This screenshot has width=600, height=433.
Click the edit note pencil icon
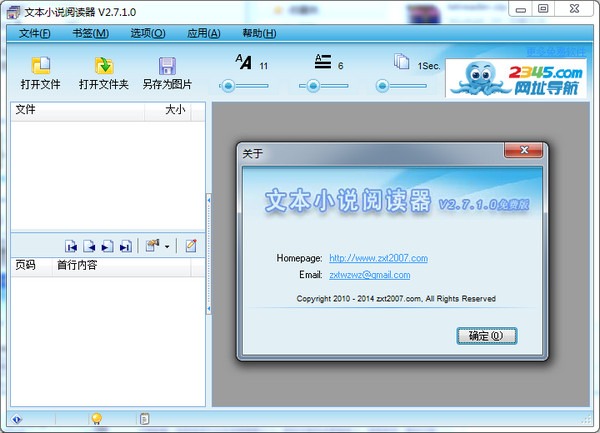point(190,246)
